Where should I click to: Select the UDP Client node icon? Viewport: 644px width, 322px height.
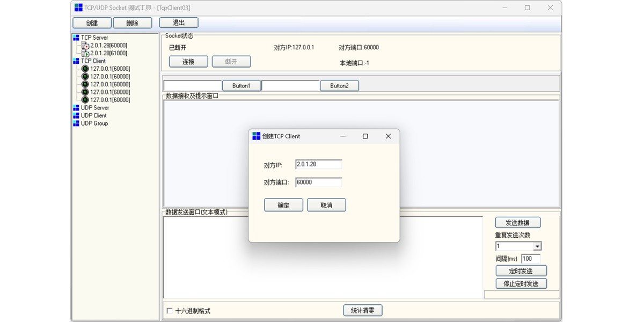76,115
